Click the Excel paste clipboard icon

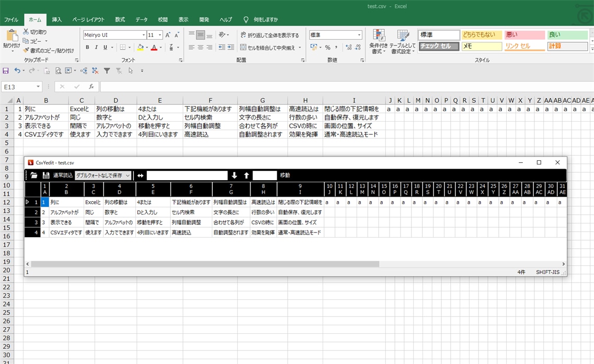coord(12,37)
